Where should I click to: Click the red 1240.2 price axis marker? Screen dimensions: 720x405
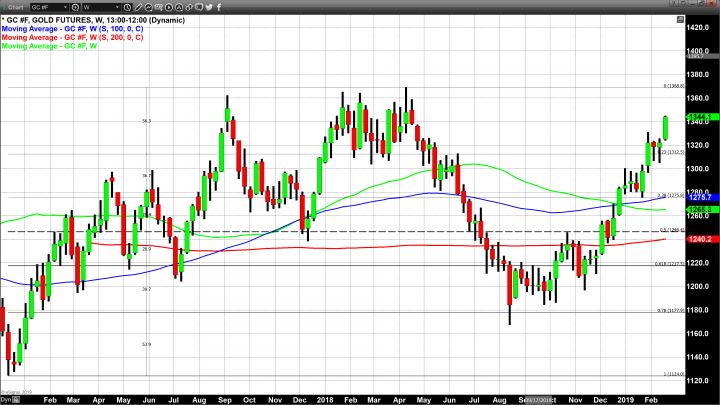699,240
